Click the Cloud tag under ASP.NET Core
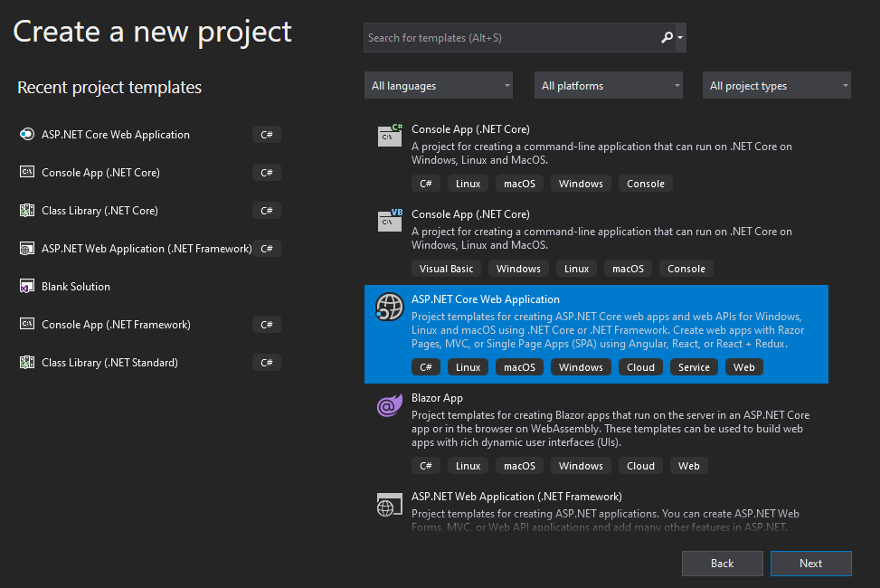Image resolution: width=880 pixels, height=588 pixels. (x=640, y=367)
